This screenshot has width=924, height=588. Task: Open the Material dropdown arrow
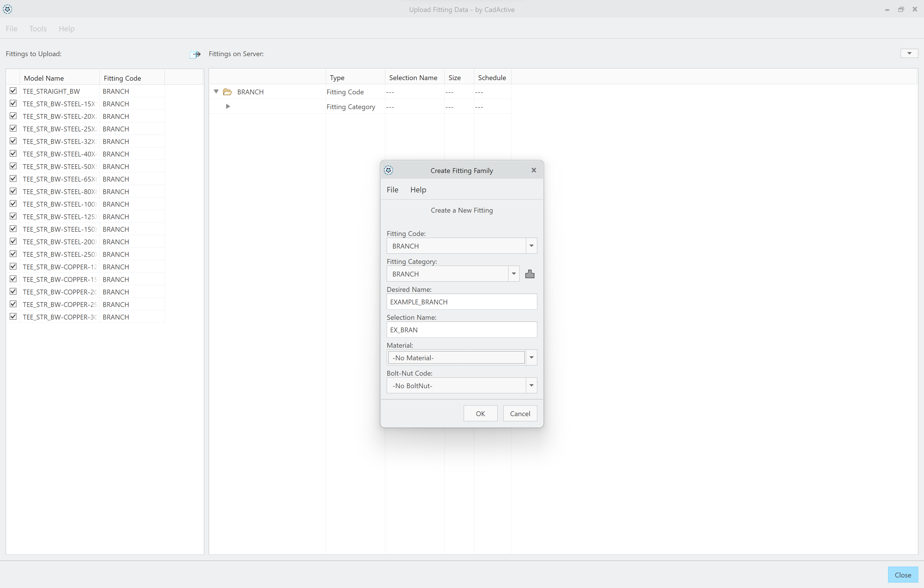pos(531,357)
